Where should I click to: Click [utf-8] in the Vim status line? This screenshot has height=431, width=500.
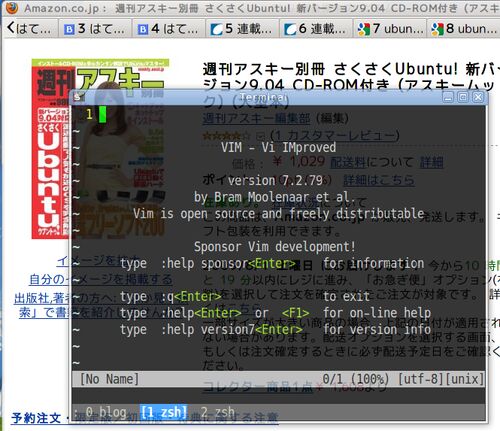pos(421,379)
